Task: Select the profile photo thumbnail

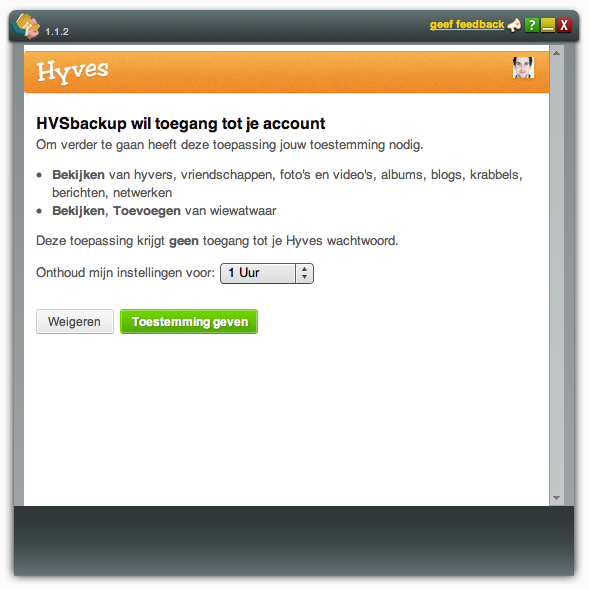Action: tap(523, 68)
